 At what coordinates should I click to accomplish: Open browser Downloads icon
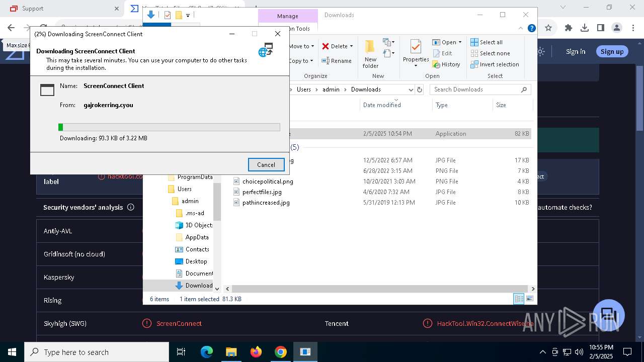(585, 28)
